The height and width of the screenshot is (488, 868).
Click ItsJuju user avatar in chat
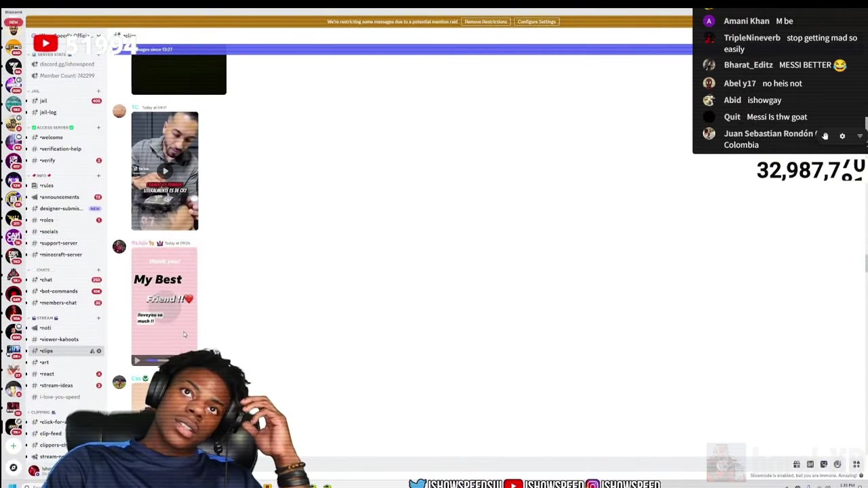click(119, 247)
